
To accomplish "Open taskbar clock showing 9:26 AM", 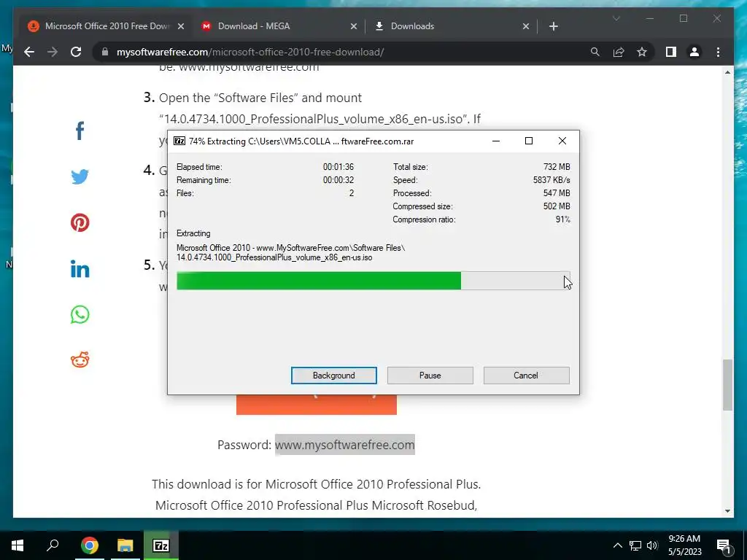I will click(684, 545).
